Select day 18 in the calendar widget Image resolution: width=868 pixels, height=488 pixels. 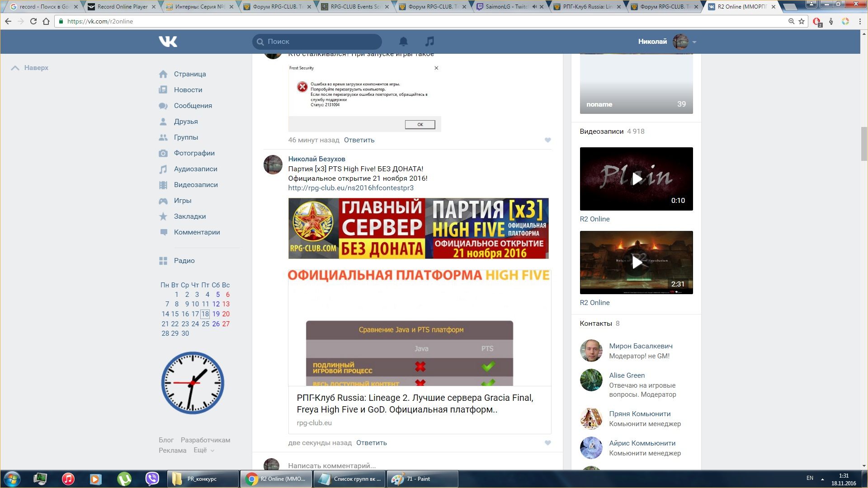[x=205, y=314]
